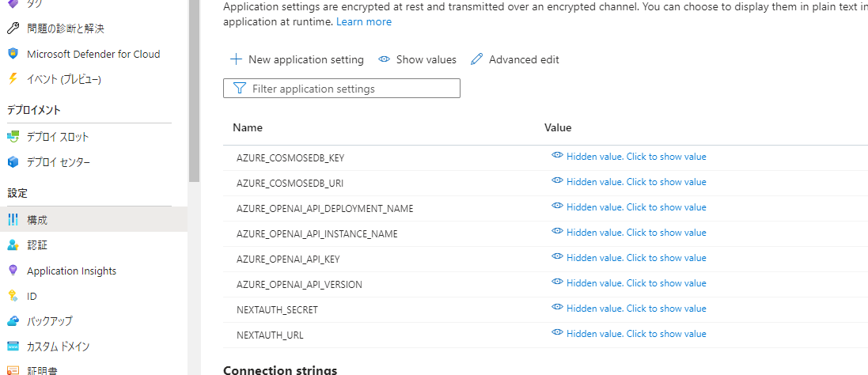The image size is (868, 375).
Task: Click Advanced edit pencil button
Action: [x=515, y=60]
